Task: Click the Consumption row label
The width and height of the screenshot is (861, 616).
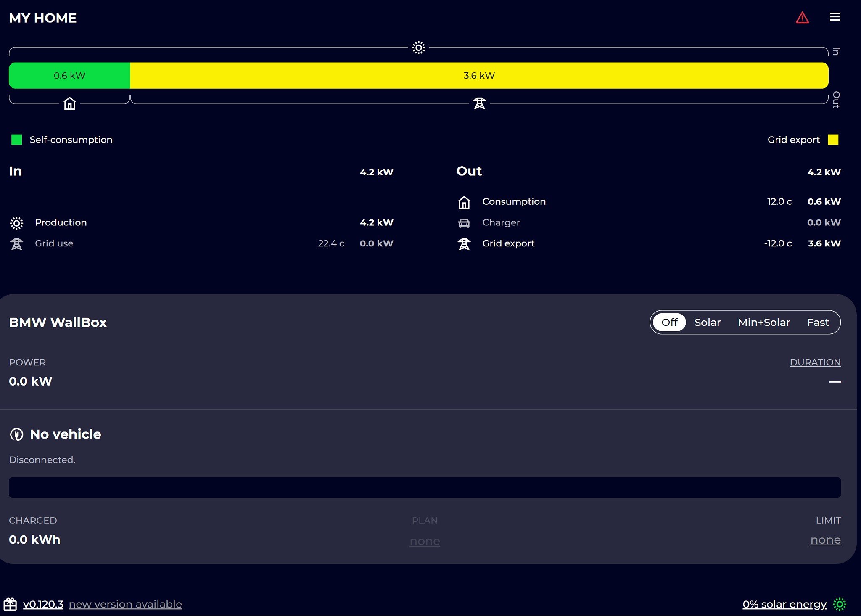Action: click(x=514, y=201)
